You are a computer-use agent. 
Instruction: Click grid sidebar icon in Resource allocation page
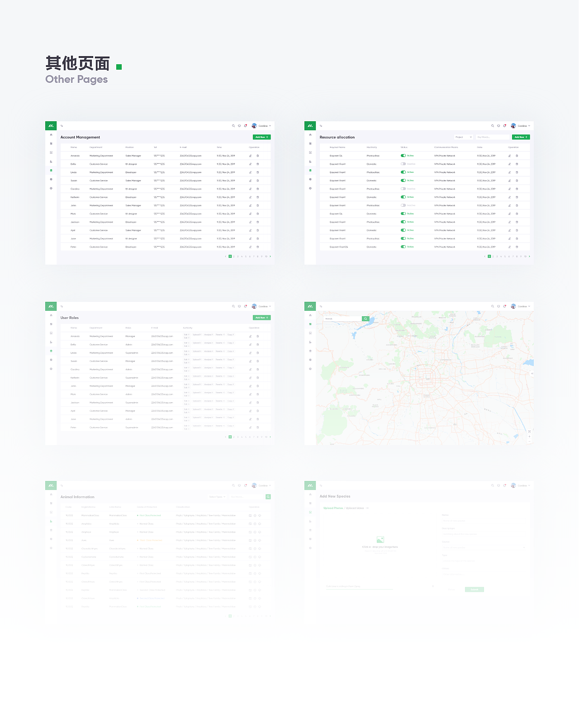tap(310, 144)
